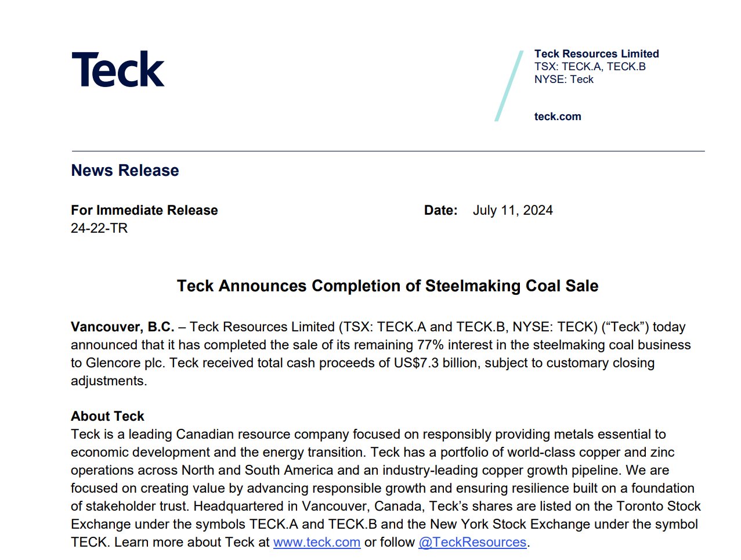Click the Teck Resources Limited header text
Image resolution: width=741 pixels, height=560 pixels.
tap(596, 54)
